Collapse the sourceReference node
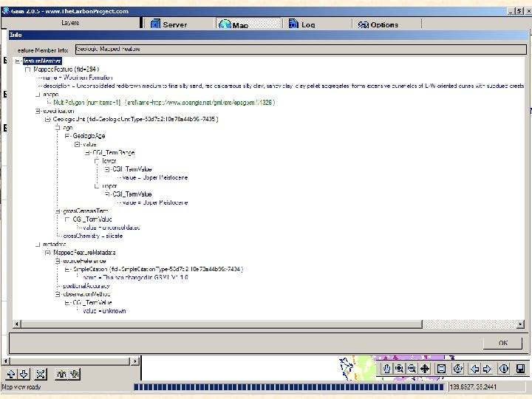532x399 pixels. 58,261
